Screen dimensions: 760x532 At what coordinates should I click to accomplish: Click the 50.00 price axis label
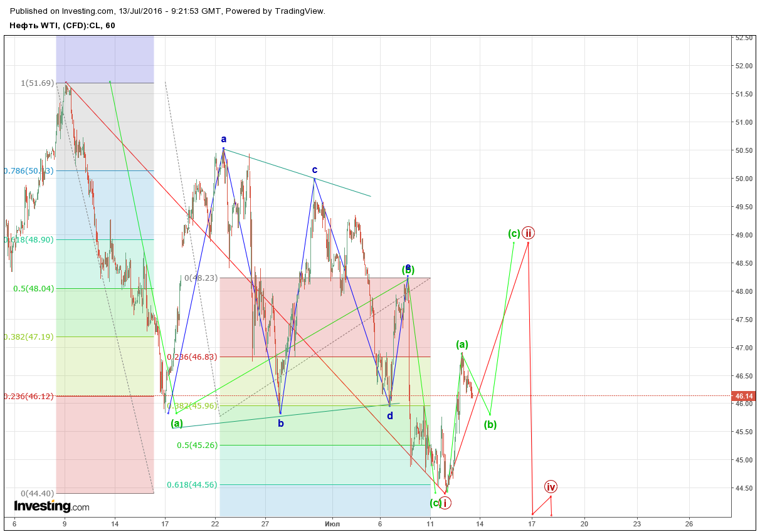[744, 179]
